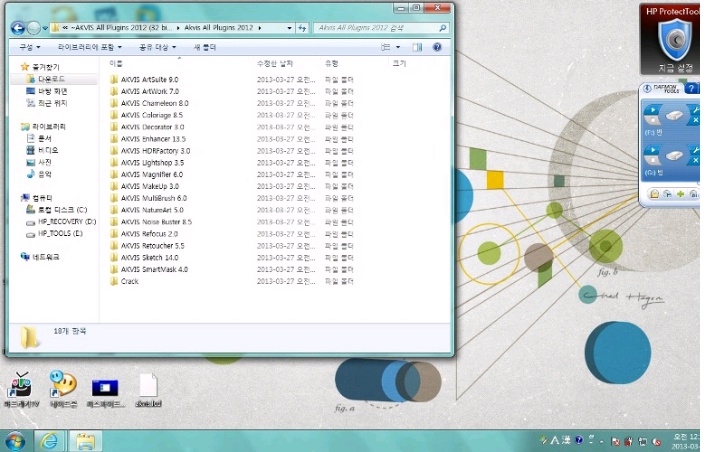Select the AKVIS Chameleon 8.0 folder
Viewport: 724px width, 452px height.
click(x=149, y=103)
